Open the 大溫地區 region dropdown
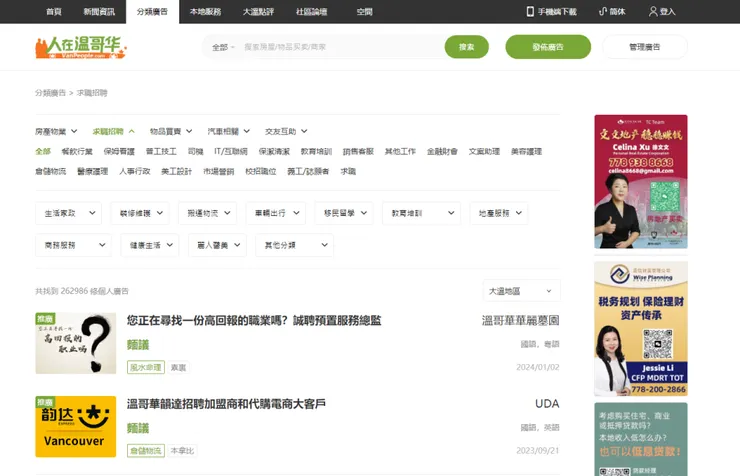 pos(521,291)
